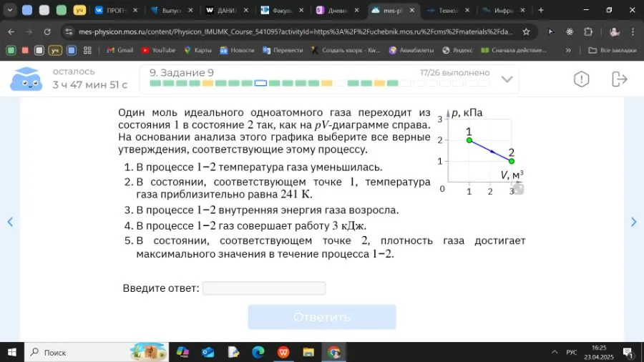Open the Перевести bookmark

[x=283, y=50]
